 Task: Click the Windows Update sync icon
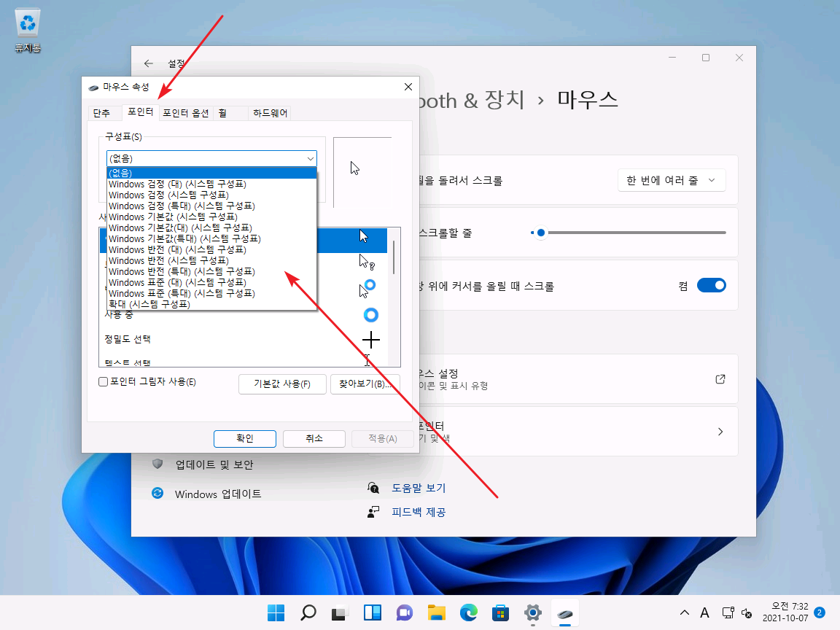(157, 494)
